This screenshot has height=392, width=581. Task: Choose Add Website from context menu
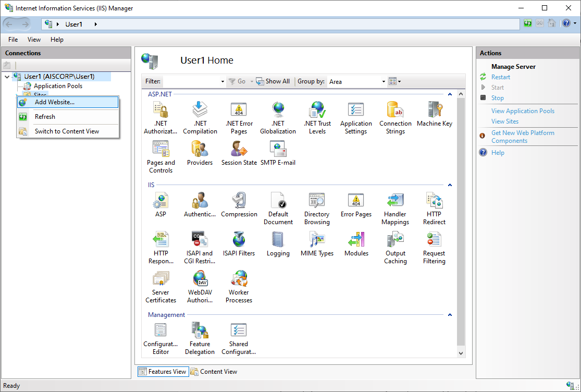point(55,102)
